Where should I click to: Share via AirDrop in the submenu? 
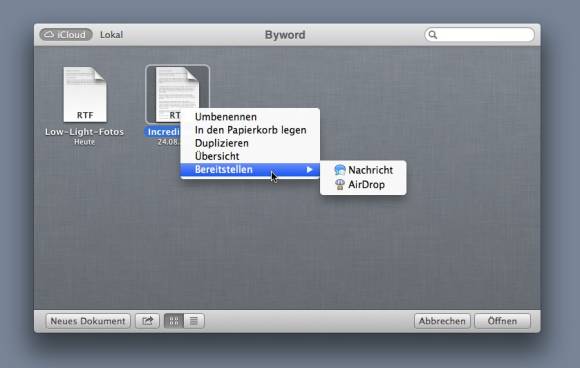point(363,185)
